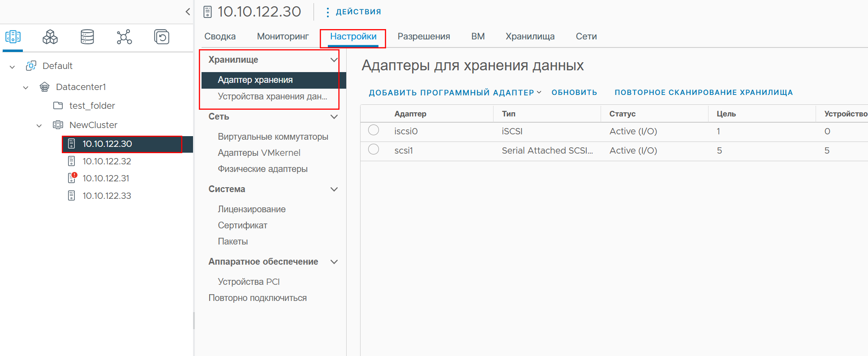Image resolution: width=868 pixels, height=356 pixels.
Task: Open the Сети tab
Action: [586, 36]
